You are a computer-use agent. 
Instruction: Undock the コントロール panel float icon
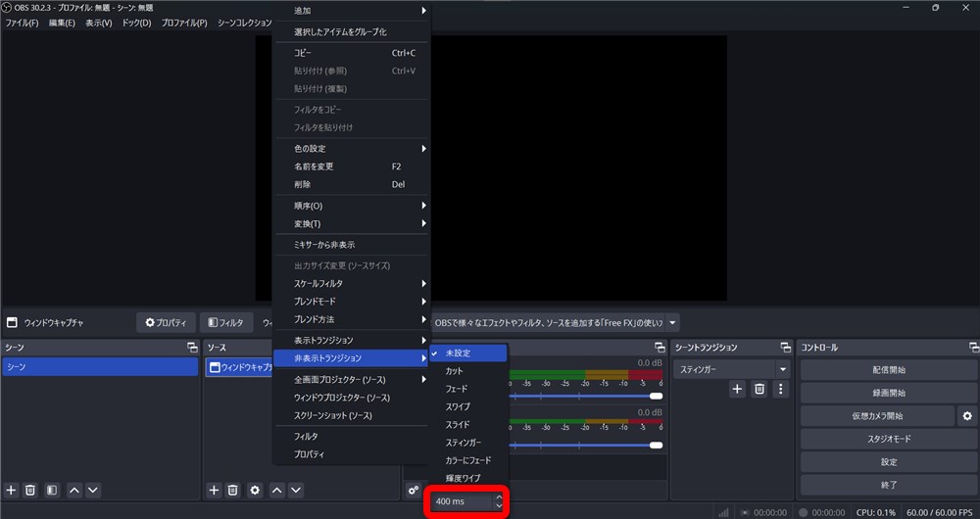973,348
